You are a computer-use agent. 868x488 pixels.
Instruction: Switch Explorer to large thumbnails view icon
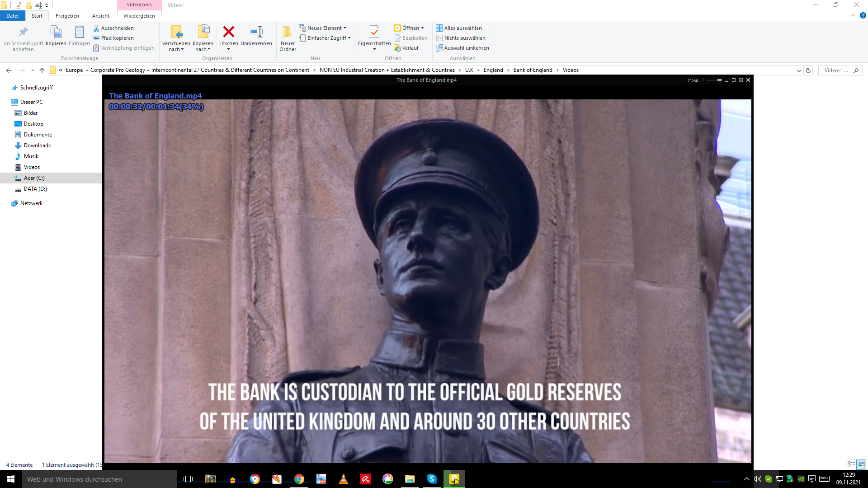pyautogui.click(x=861, y=465)
